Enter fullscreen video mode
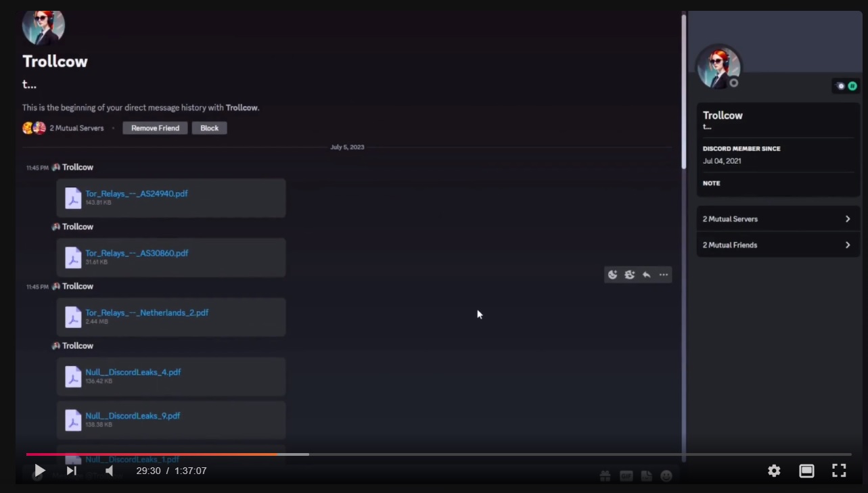This screenshot has height=493, width=868. pos(839,471)
